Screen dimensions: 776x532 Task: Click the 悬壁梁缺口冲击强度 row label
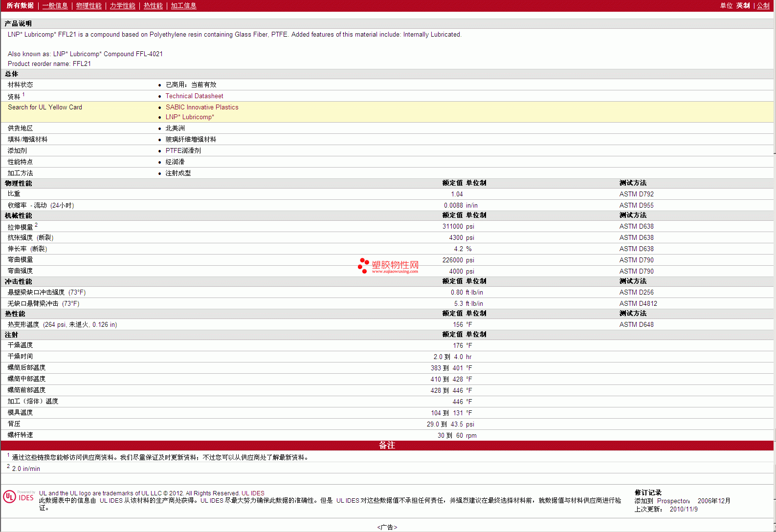46,293
